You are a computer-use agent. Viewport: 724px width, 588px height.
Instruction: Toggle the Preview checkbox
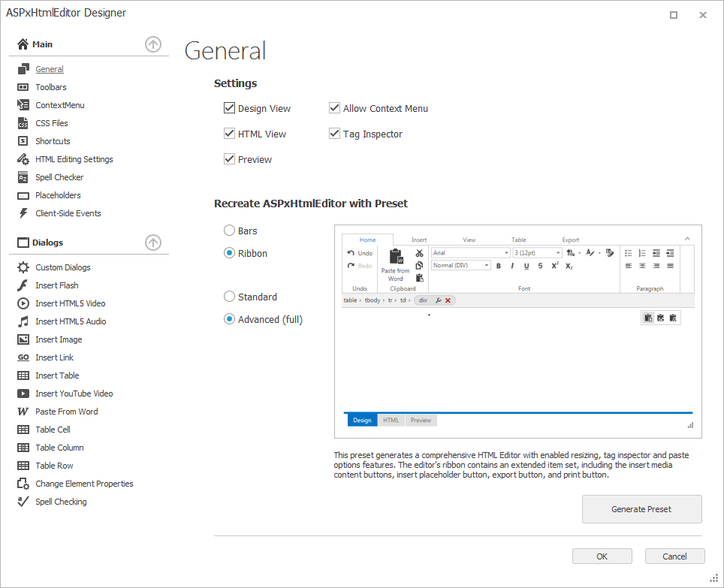coord(230,158)
